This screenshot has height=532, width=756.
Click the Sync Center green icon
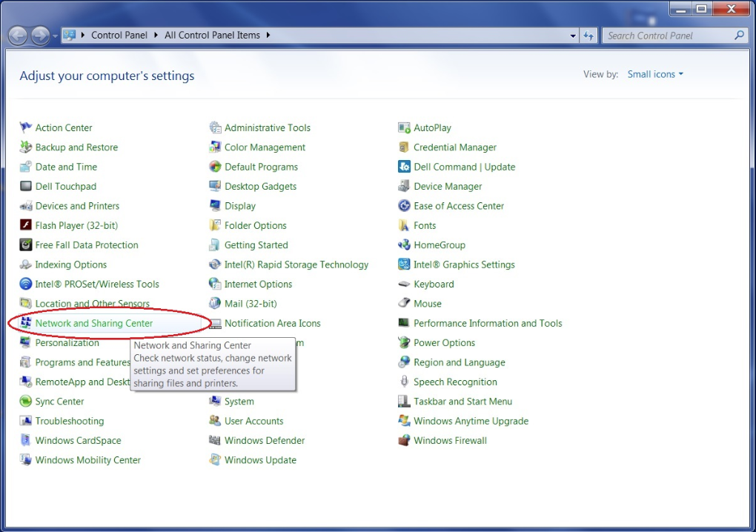point(25,402)
